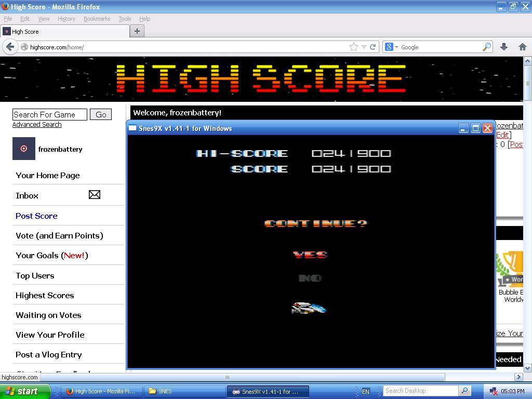Click the trophy award image
The height and width of the screenshot is (399, 532).
pyautogui.click(x=510, y=269)
